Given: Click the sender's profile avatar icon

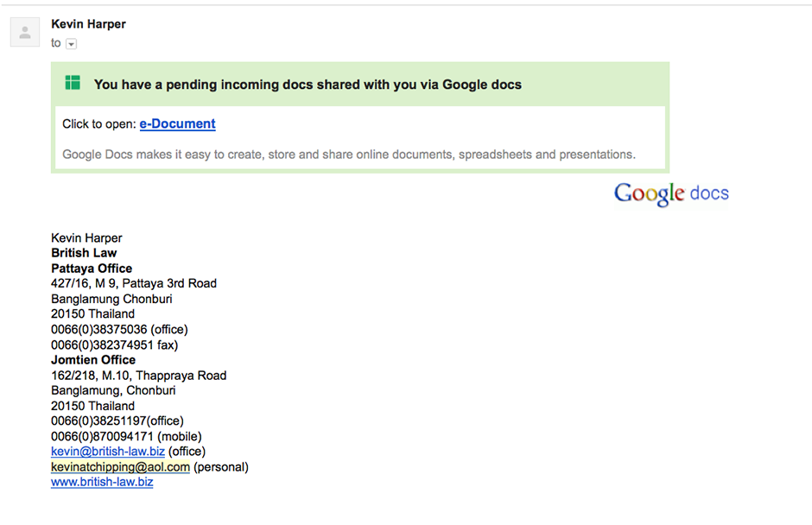Looking at the screenshot, I should [x=25, y=33].
